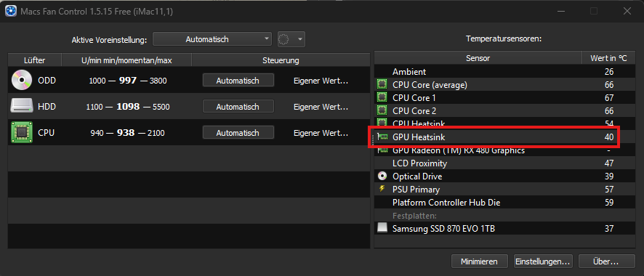Sort by Wert in °C column header
This screenshot has height=276, width=644.
click(608, 58)
